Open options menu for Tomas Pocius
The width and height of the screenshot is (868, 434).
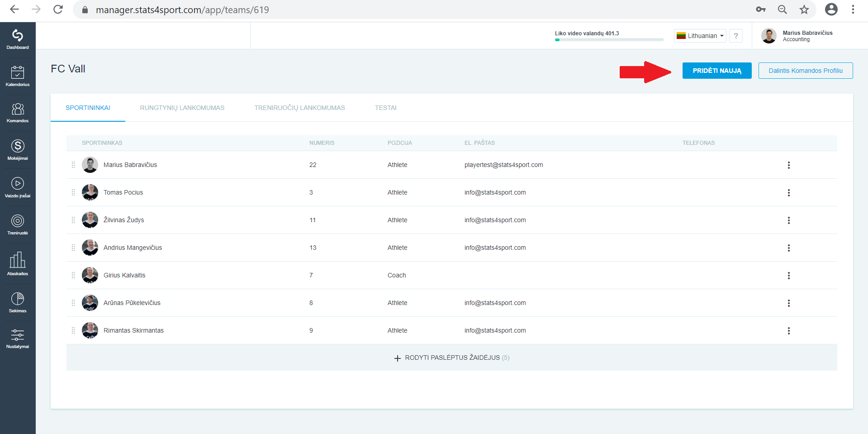(x=789, y=193)
